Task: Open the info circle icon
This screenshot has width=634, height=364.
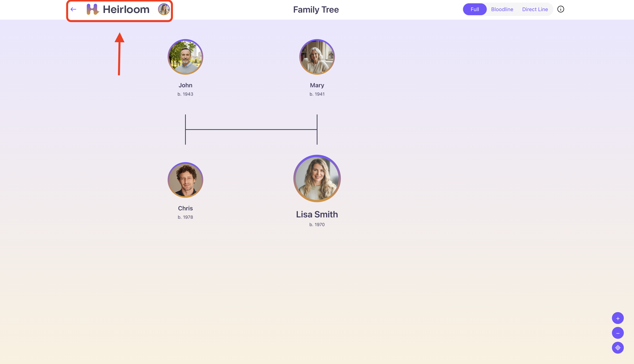Action: (561, 9)
